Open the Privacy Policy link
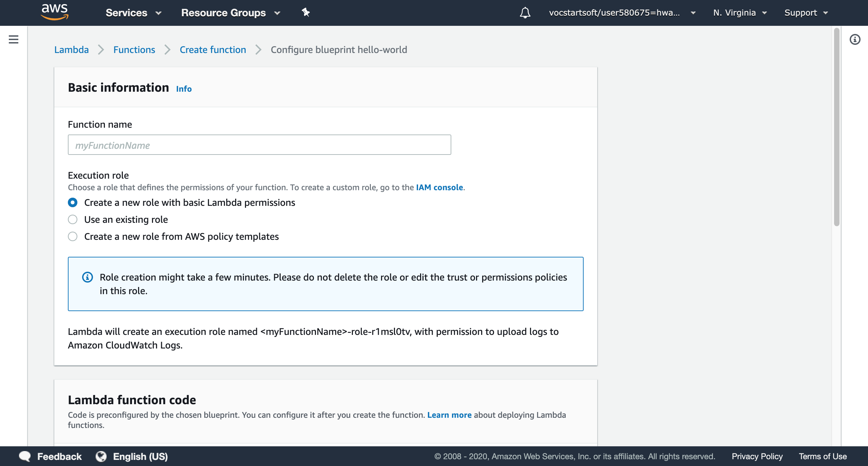Screen dimensions: 868x466 pyautogui.click(x=757, y=456)
